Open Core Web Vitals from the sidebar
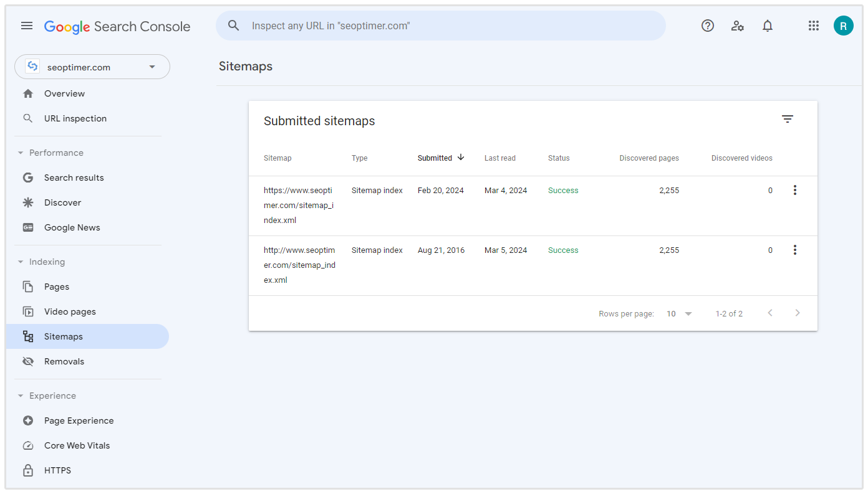Screen dimensions: 868x494 point(27,445)
